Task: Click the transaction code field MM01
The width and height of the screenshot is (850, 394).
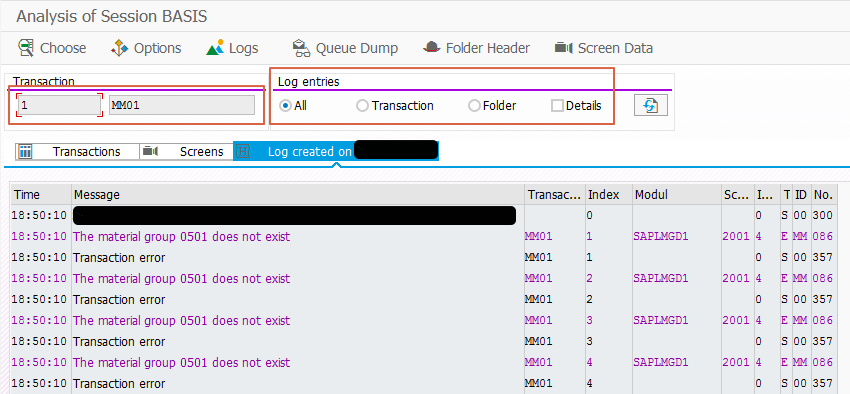Action: [182, 105]
